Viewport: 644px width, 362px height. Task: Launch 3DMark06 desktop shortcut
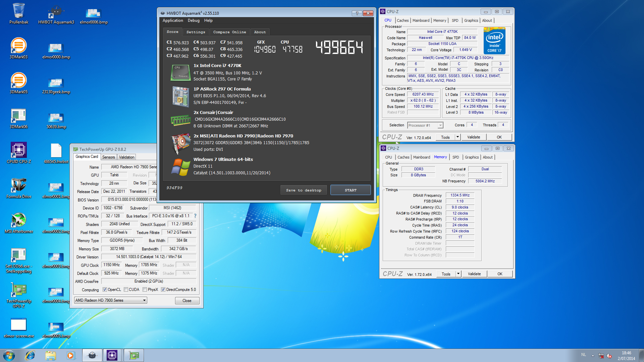coord(19,118)
